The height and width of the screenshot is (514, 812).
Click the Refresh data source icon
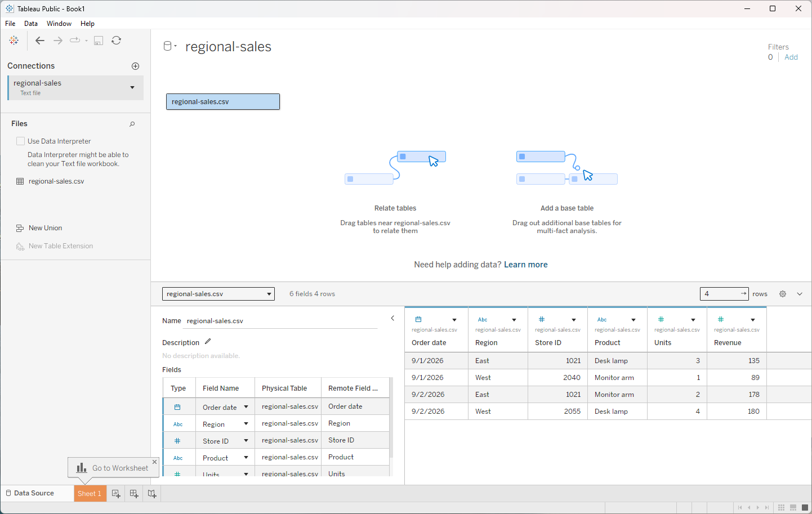[x=117, y=41]
